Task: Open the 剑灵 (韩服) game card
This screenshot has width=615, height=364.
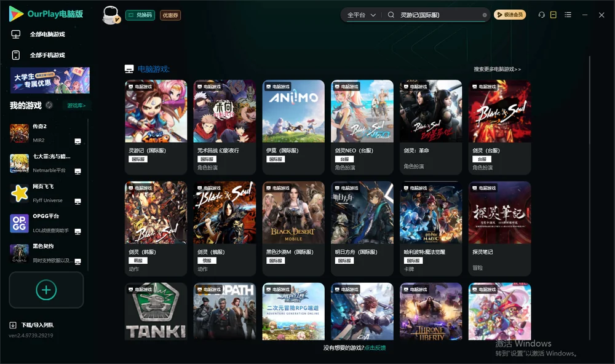Action: point(156,229)
